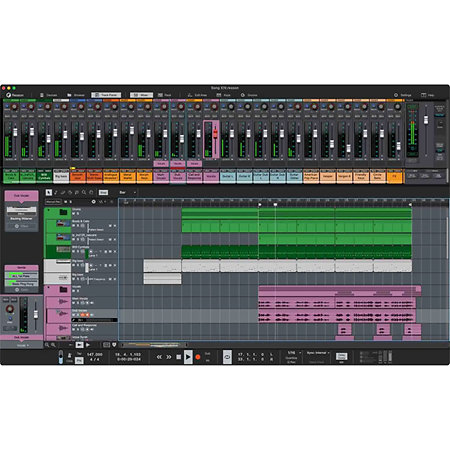Viewport: 450px width, 450px height.
Task: Select the Big bass mixer channel label
Action: click(61, 176)
